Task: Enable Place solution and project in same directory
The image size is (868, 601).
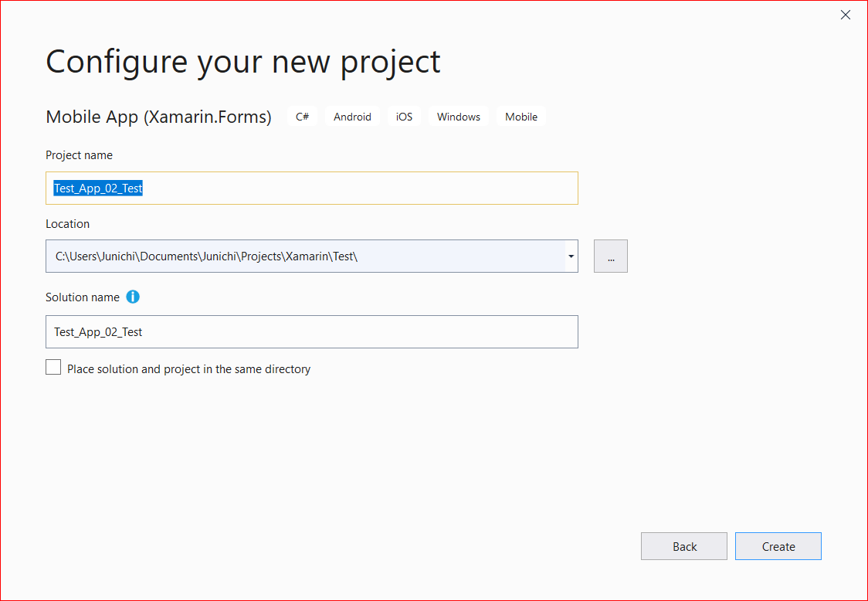Action: click(x=53, y=367)
